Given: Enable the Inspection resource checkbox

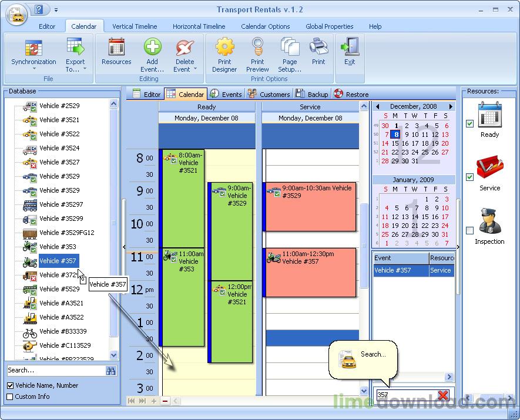Looking at the screenshot, I should (469, 230).
